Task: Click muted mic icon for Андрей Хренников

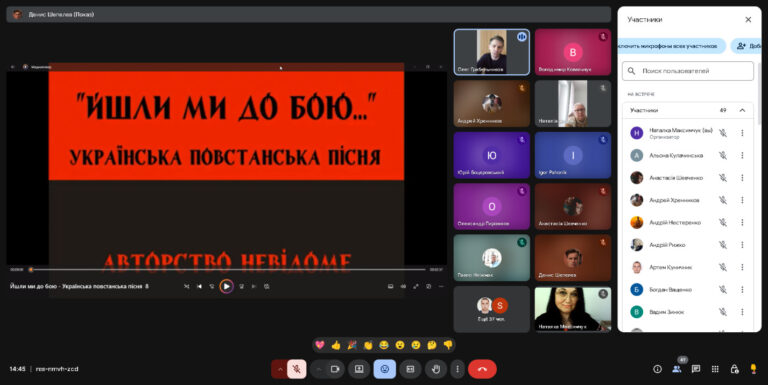Action: 722,200
